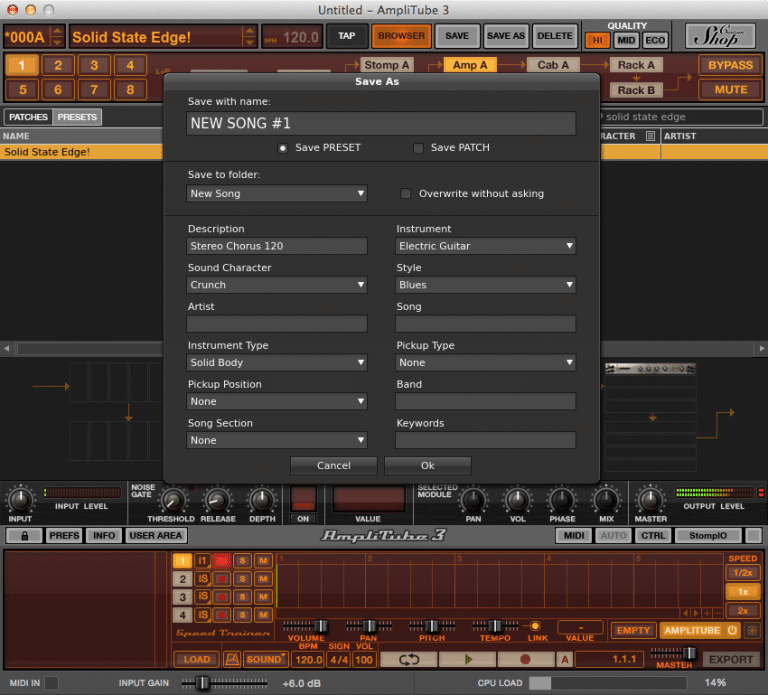This screenshot has width=768, height=695.
Task: Mute recorder track 4
Action: tap(264, 615)
